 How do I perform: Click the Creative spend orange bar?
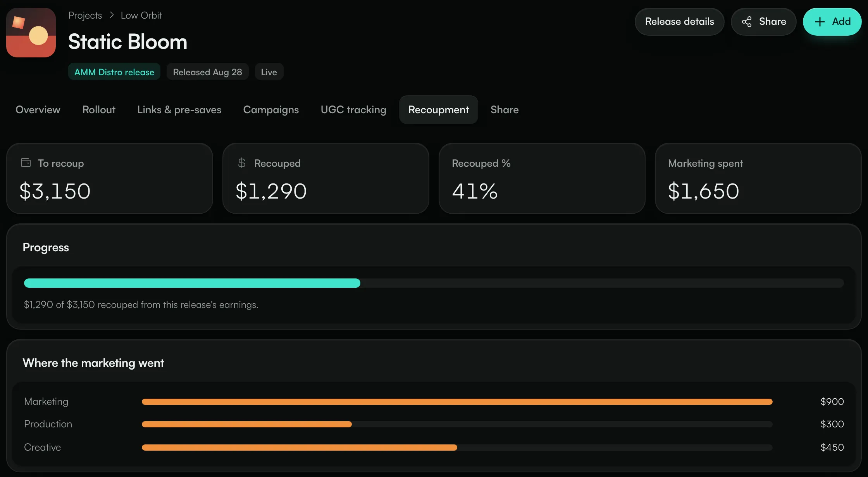click(x=300, y=448)
